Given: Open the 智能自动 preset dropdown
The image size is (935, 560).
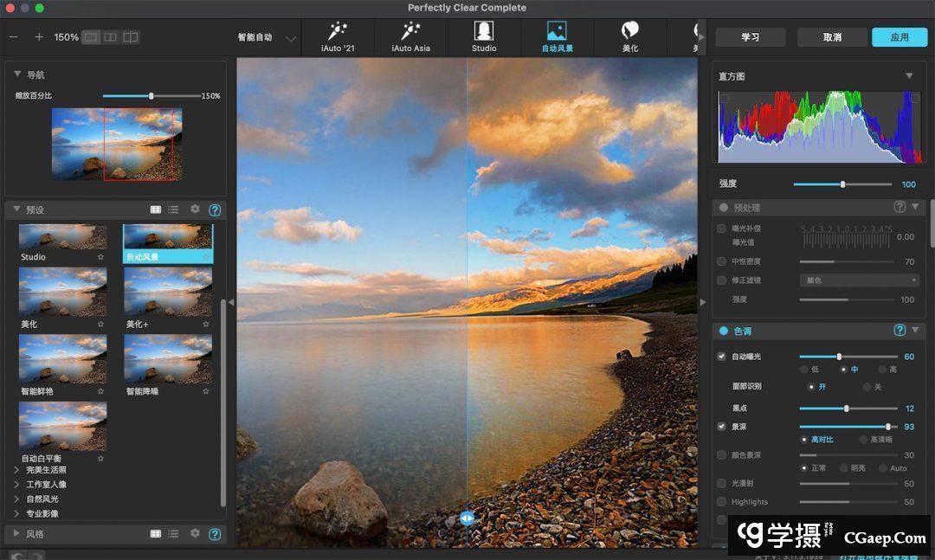Looking at the screenshot, I should tap(290, 38).
